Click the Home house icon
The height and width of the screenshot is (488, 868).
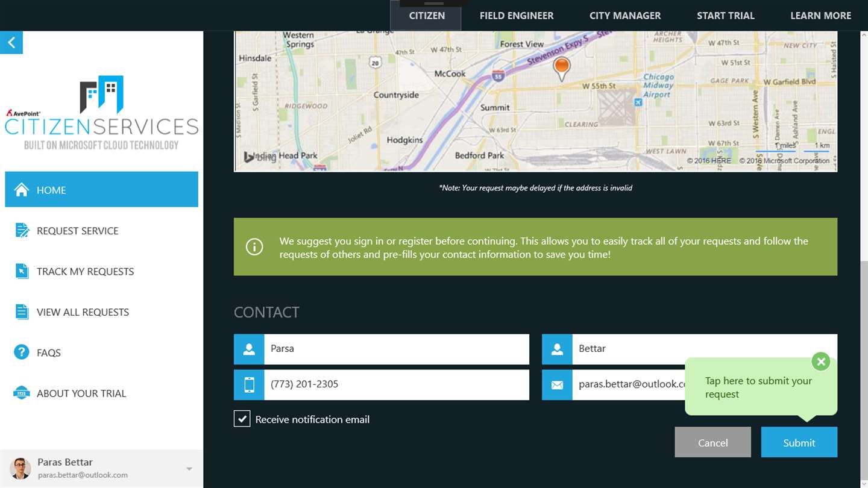tap(22, 190)
